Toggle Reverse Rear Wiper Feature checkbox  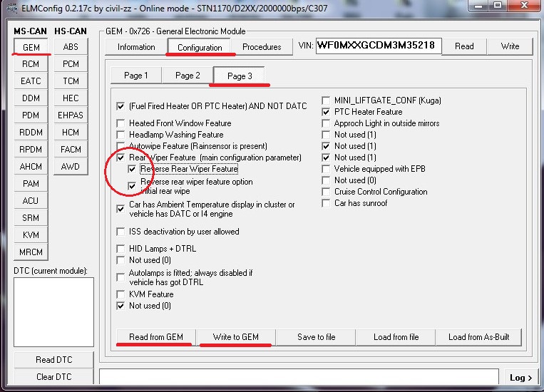[133, 170]
